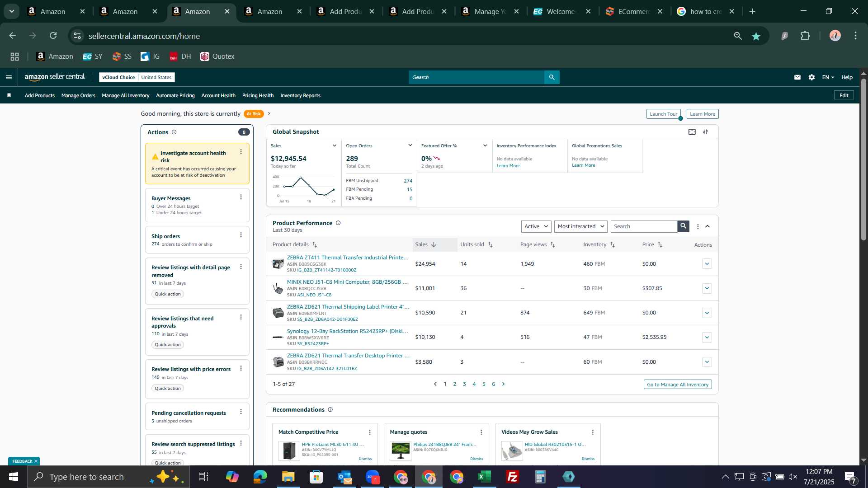This screenshot has height=488, width=868.
Task: Sort table by Page views arrows
Action: (552, 244)
